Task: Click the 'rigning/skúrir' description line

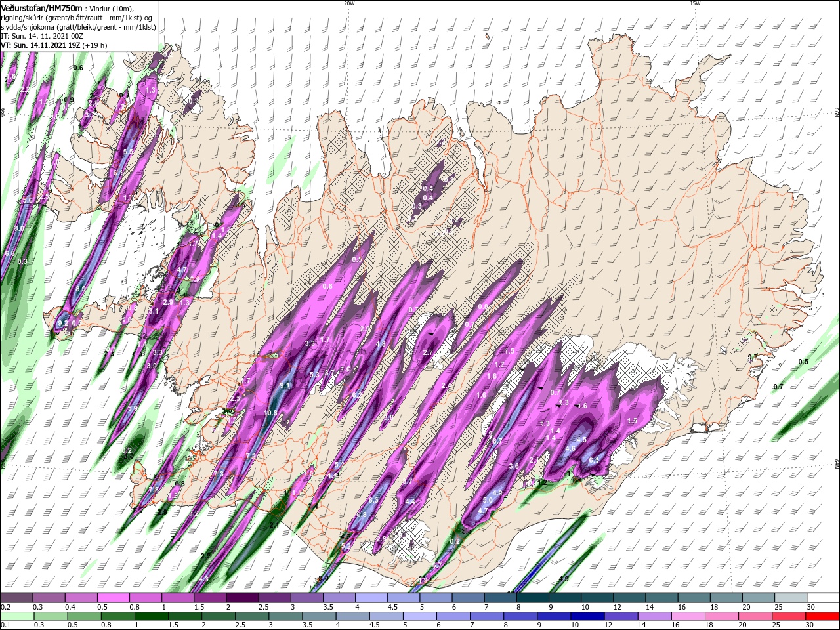Action: pyautogui.click(x=77, y=18)
